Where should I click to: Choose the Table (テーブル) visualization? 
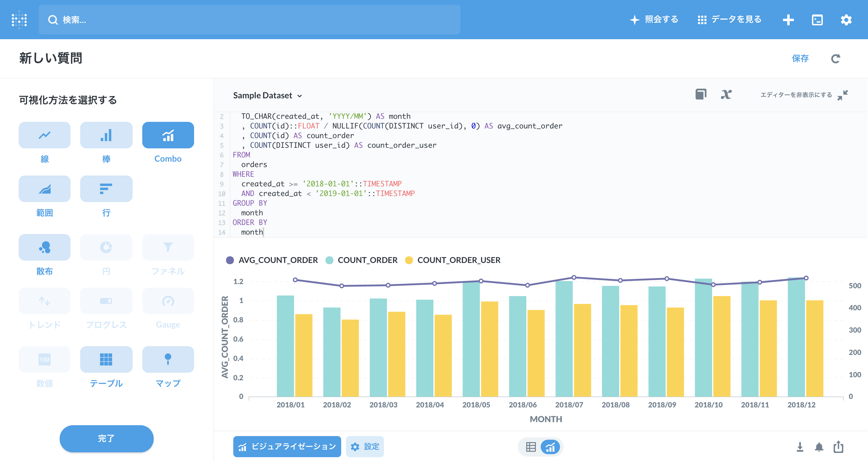(106, 359)
